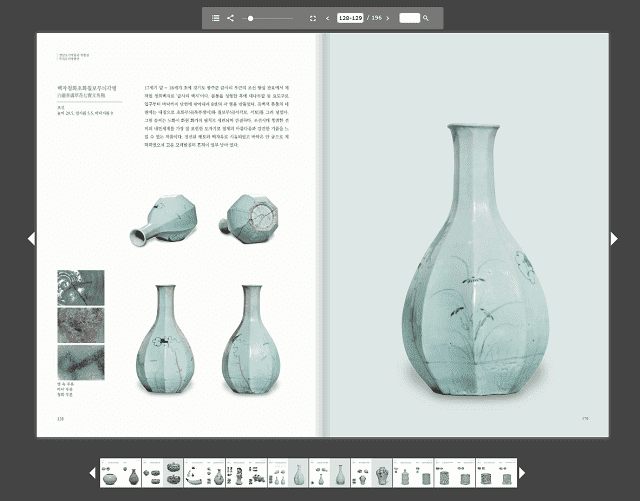
Task: Click the search text box
Action: pos(409,18)
